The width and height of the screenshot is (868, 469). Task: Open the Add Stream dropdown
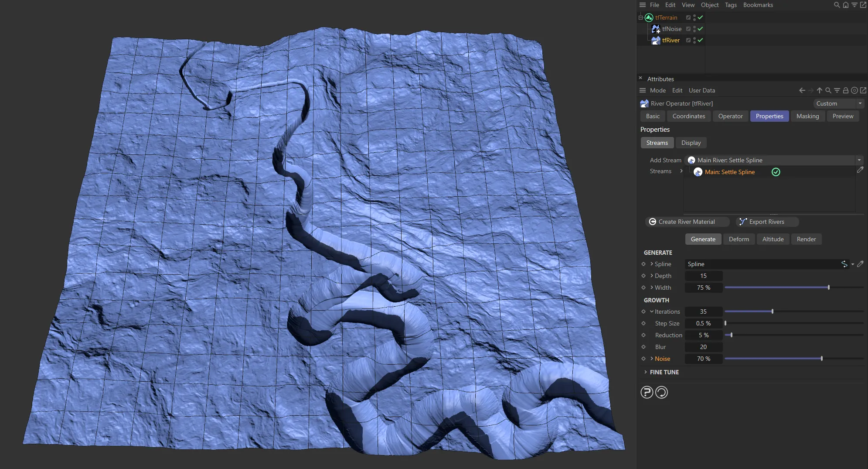click(858, 160)
